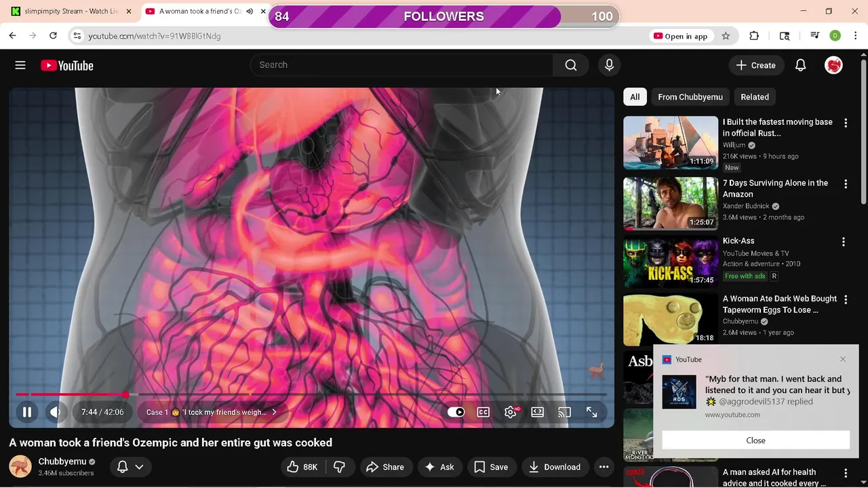The height and width of the screenshot is (488, 868).
Task: Bookmark this page with the star
Action: pyautogui.click(x=726, y=36)
